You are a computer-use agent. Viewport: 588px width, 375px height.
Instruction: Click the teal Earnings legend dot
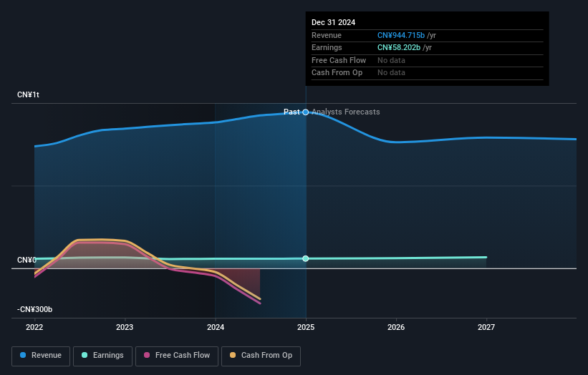[x=85, y=355]
